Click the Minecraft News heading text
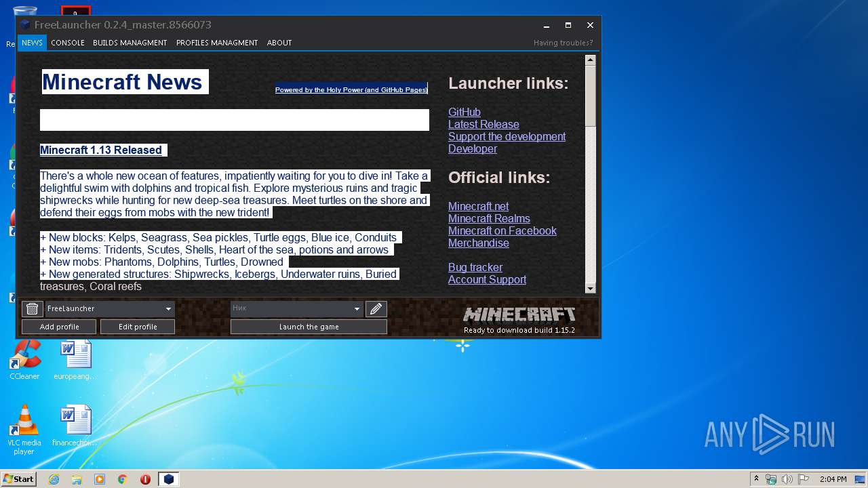This screenshot has height=488, width=868. [122, 82]
